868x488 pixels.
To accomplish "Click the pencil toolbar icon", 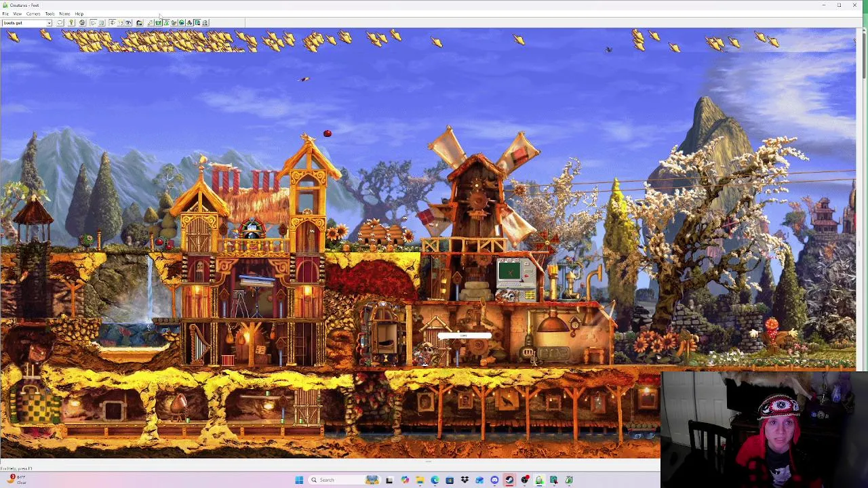I will click(150, 22).
